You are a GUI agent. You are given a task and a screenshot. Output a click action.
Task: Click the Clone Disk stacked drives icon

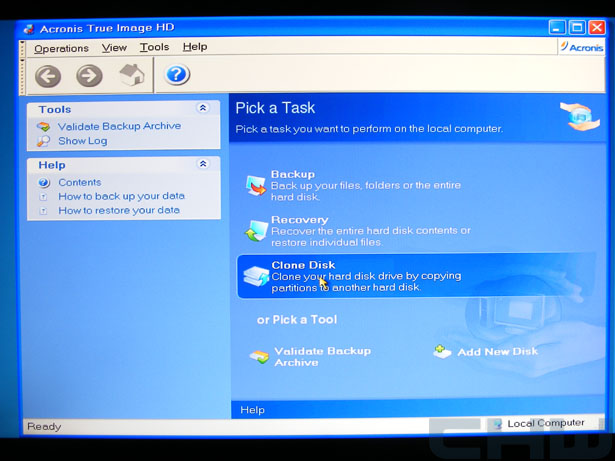click(256, 276)
